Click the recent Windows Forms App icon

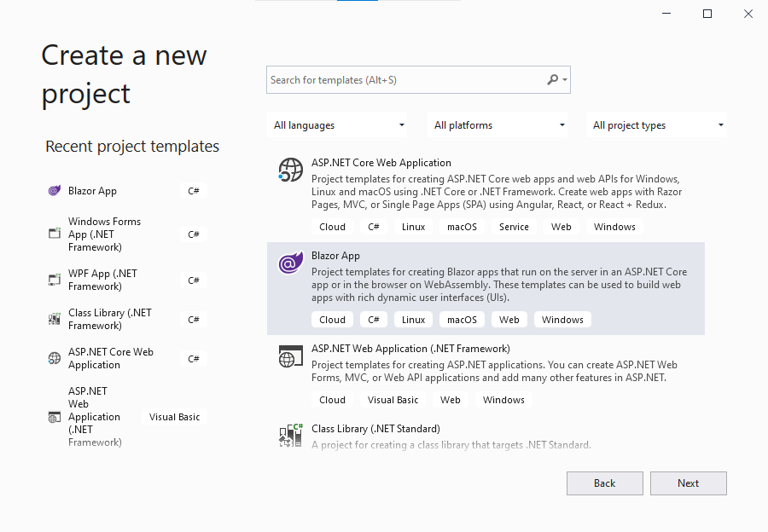pyautogui.click(x=55, y=234)
